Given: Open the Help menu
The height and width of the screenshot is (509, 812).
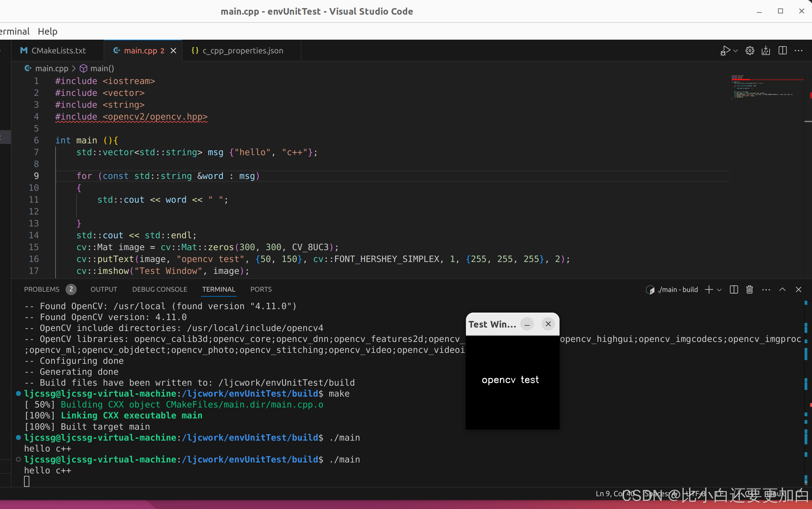Looking at the screenshot, I should [x=47, y=31].
